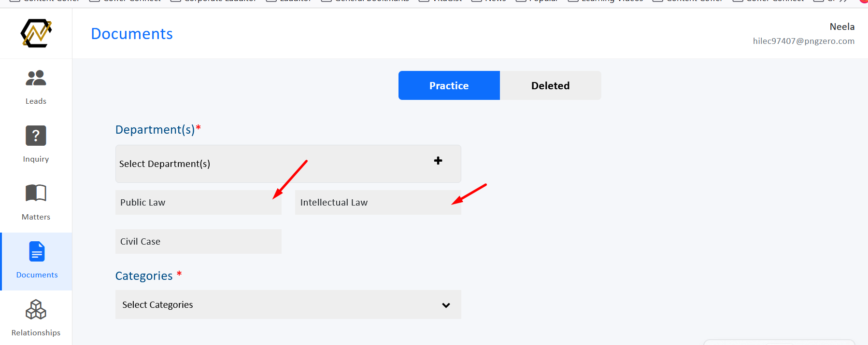Image resolution: width=868 pixels, height=345 pixels.
Task: Open the Relationships cubes icon
Action: pos(36,309)
